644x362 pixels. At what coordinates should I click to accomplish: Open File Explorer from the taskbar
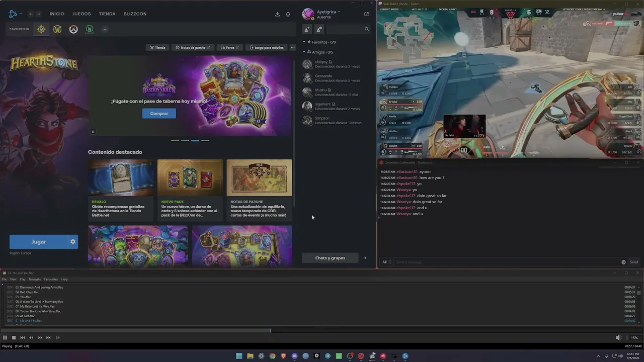point(250,356)
